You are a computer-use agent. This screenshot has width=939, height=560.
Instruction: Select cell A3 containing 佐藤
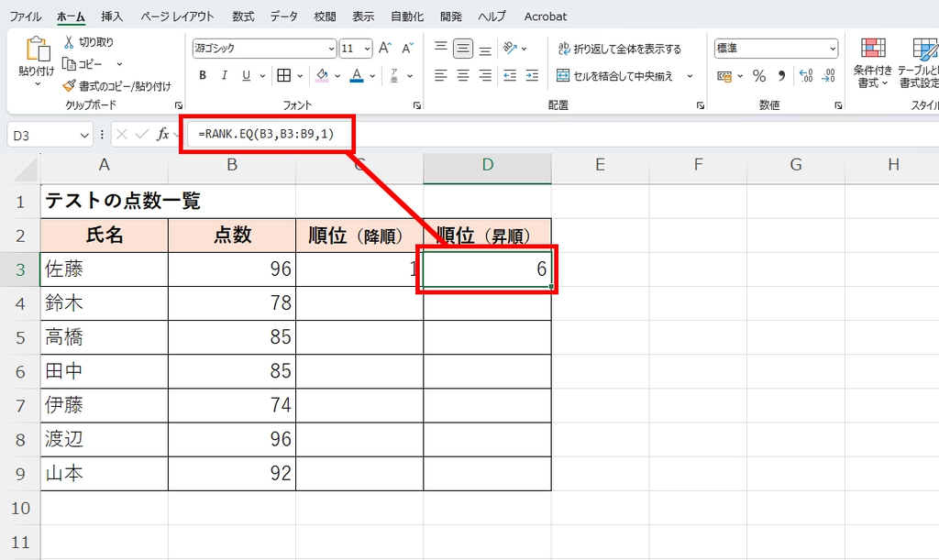click(105, 269)
